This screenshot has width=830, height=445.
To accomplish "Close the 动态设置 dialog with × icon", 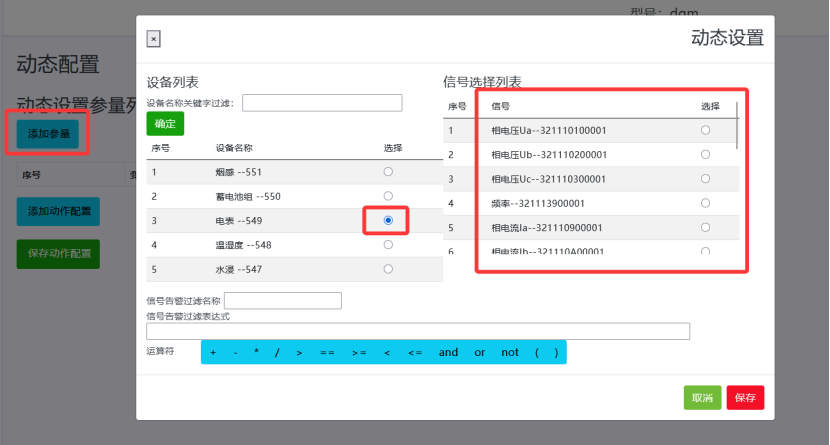I will click(x=153, y=39).
